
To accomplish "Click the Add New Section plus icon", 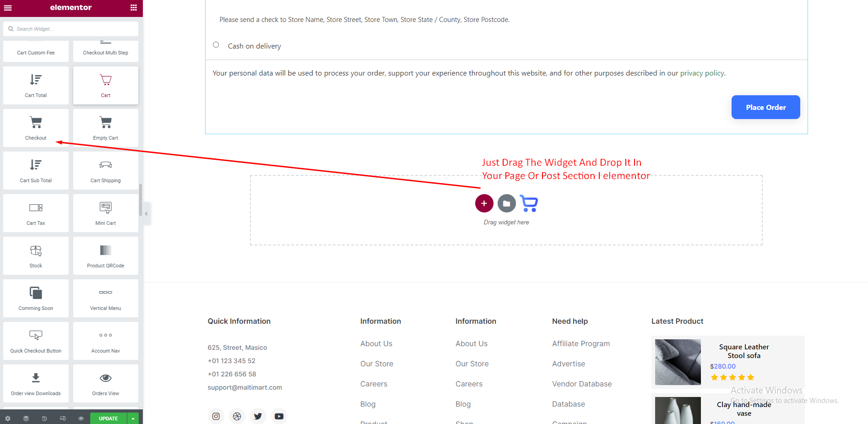I will click(x=484, y=203).
